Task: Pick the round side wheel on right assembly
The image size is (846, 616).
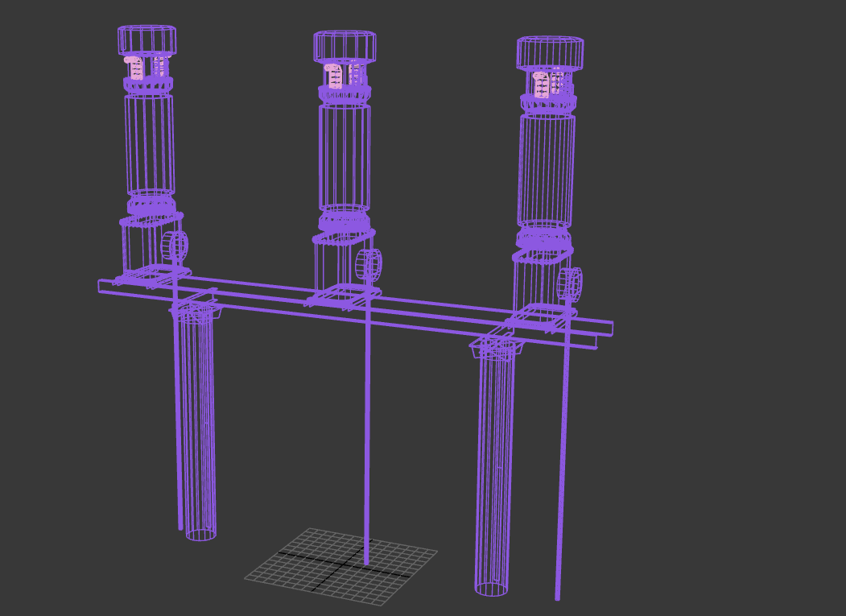Action: click(x=572, y=283)
